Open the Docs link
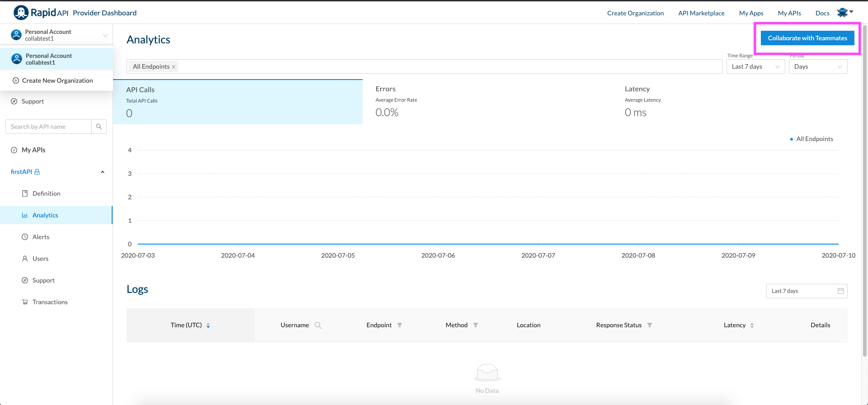Viewport: 868px width, 405px height. 822,13
